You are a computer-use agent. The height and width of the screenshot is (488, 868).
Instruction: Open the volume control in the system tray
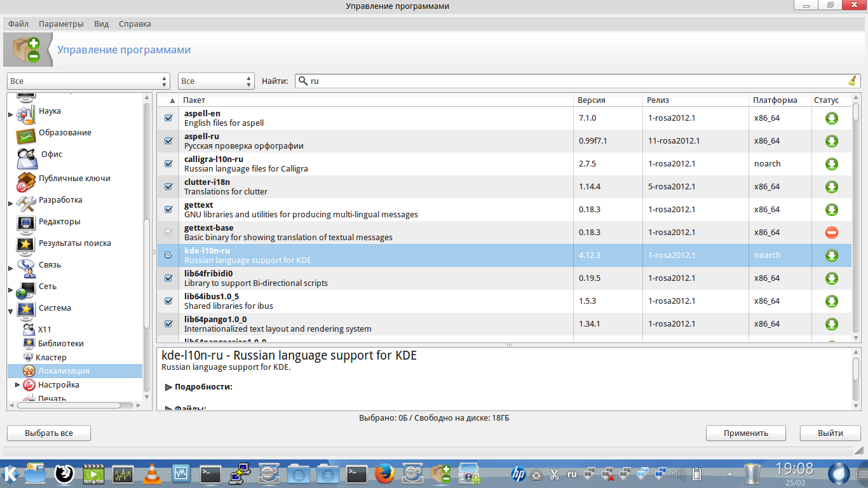click(679, 474)
